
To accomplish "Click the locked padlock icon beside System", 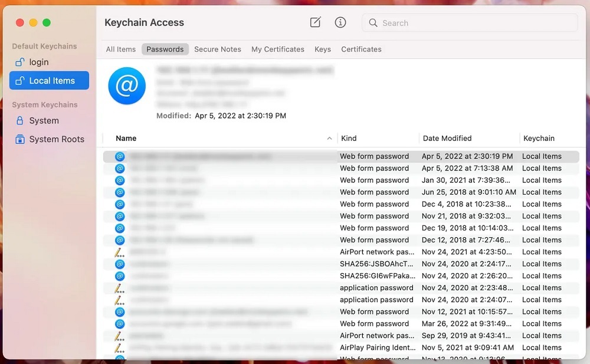I will 20,120.
